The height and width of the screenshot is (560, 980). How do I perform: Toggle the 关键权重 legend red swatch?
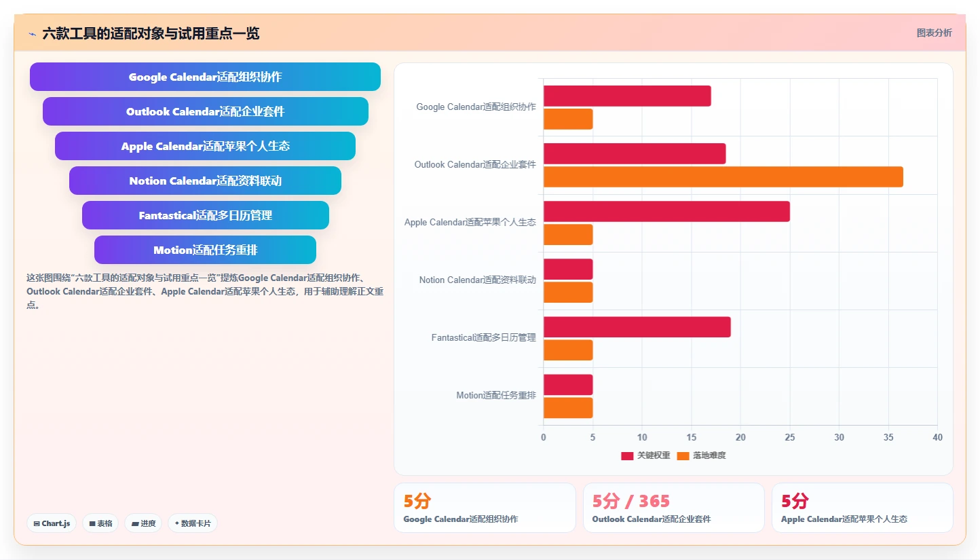(627, 455)
